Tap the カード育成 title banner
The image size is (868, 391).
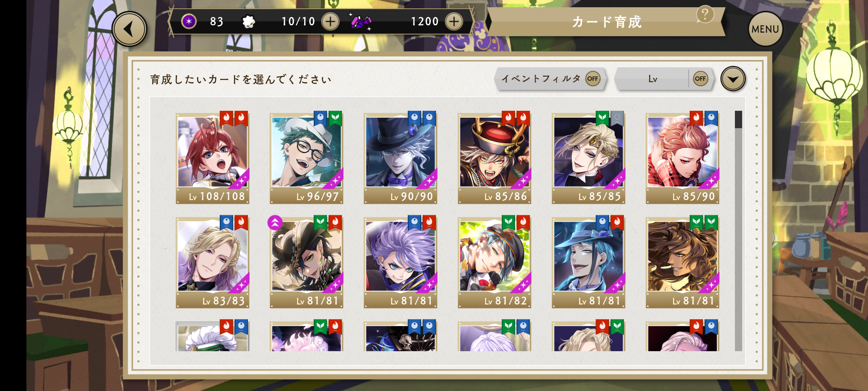coord(606,22)
